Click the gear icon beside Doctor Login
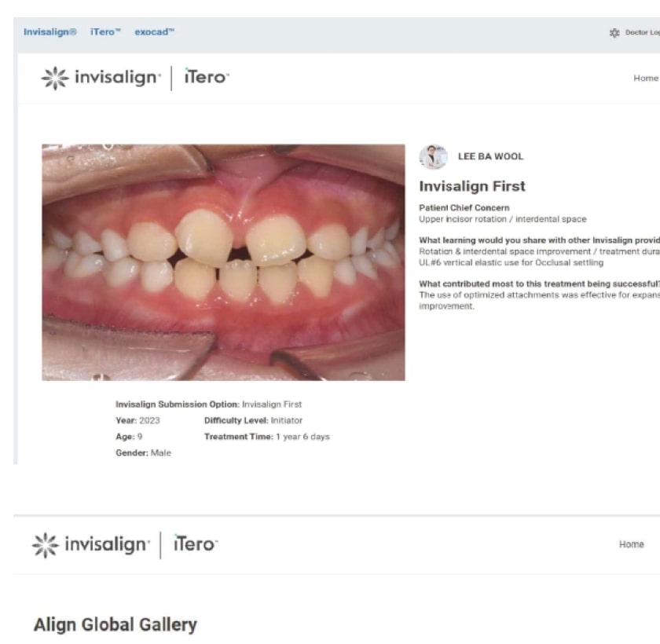 (614, 33)
